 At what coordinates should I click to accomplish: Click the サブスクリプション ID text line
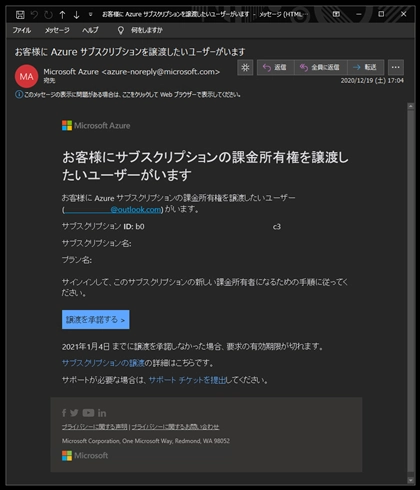pos(171,227)
